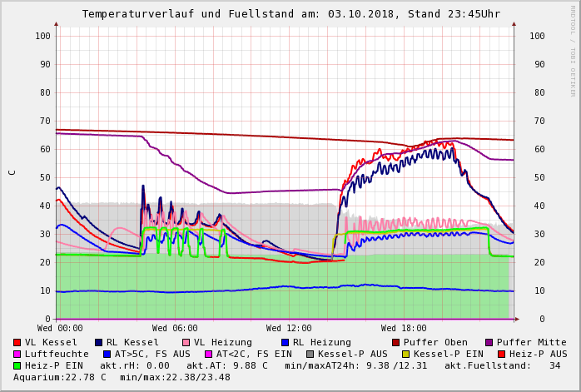Click the AT>5C, FS AUS legend swatch
Viewport: 581px width, 392px height.
[107, 354]
